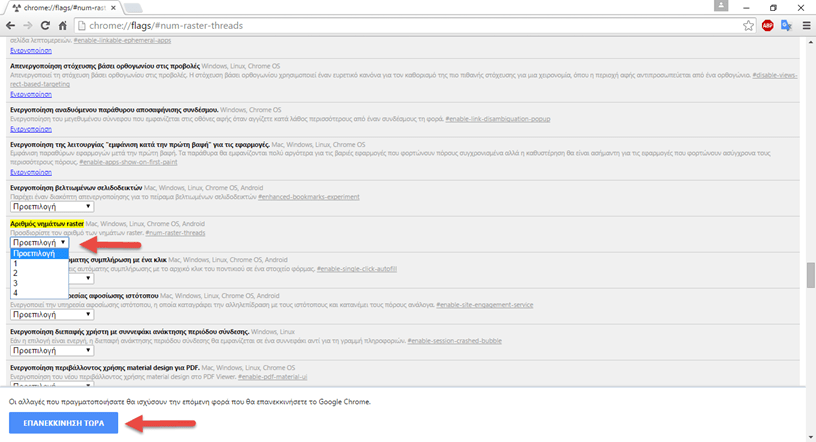Open the Google Translate extension icon
816x442 pixels.
coord(786,26)
